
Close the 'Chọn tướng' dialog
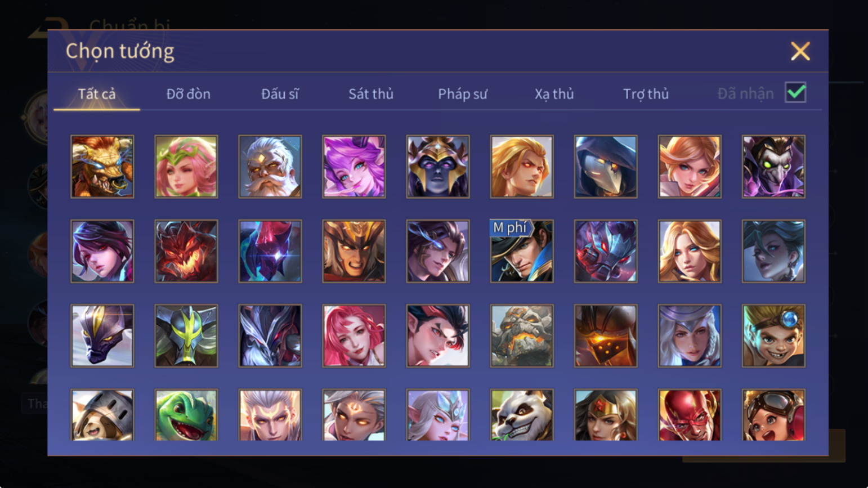pyautogui.click(x=800, y=51)
